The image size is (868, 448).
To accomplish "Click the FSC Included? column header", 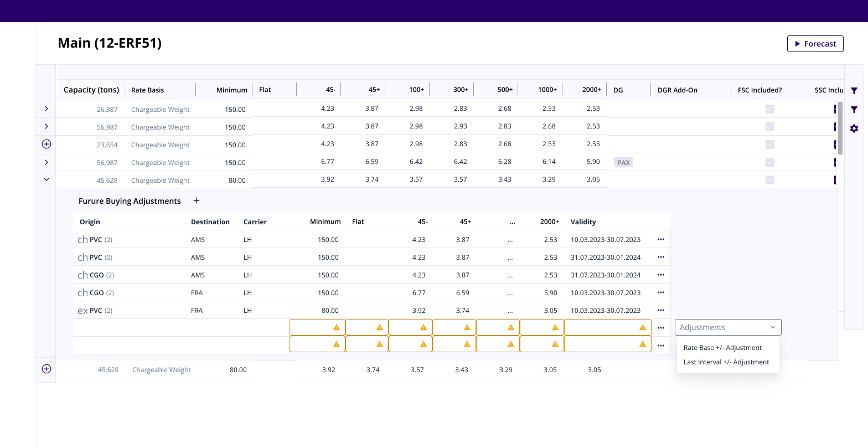I will (x=759, y=90).
